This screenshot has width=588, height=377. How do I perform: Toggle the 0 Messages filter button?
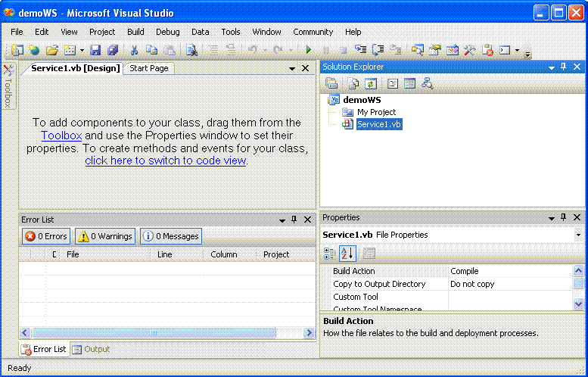[171, 236]
